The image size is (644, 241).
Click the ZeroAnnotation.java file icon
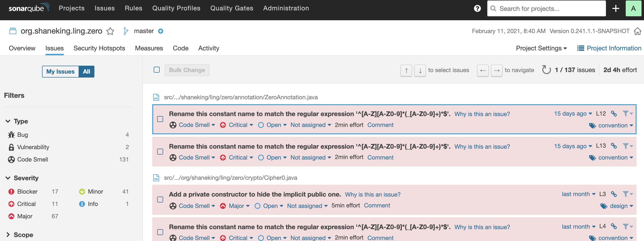click(156, 97)
